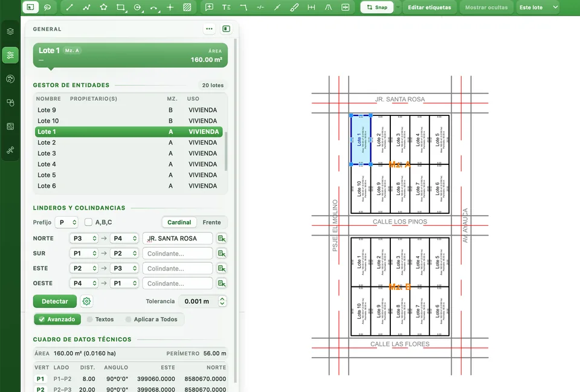Add an annotation comment with the toolbar

pyautogui.click(x=210, y=7)
